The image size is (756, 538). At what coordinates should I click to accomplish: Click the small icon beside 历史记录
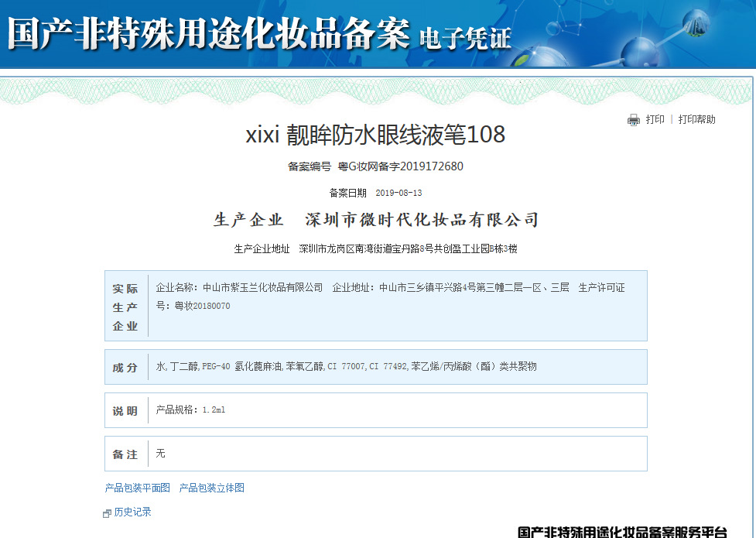[x=107, y=513]
